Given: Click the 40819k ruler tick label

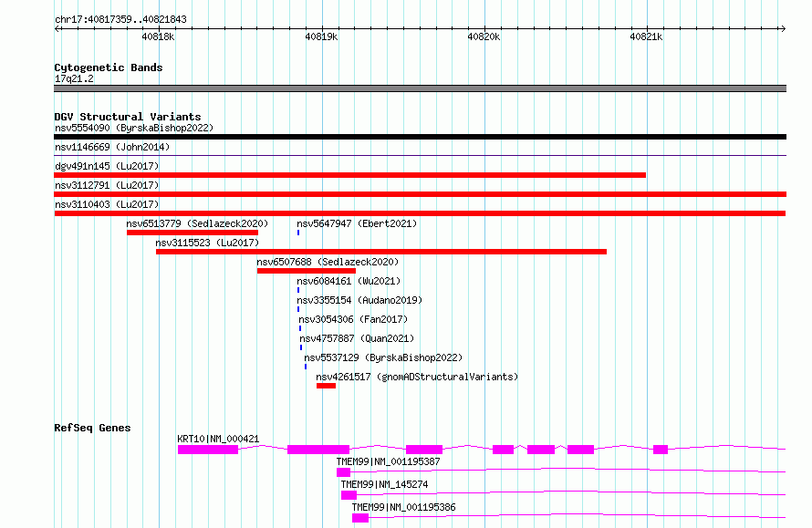Looking at the screenshot, I should click(x=321, y=36).
